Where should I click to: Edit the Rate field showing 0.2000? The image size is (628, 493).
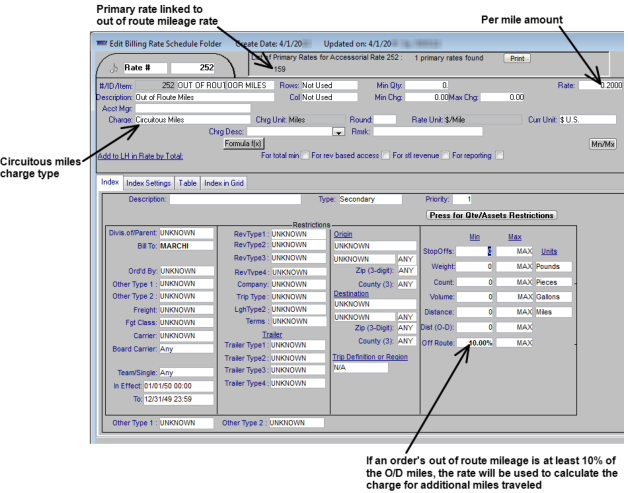click(600, 85)
